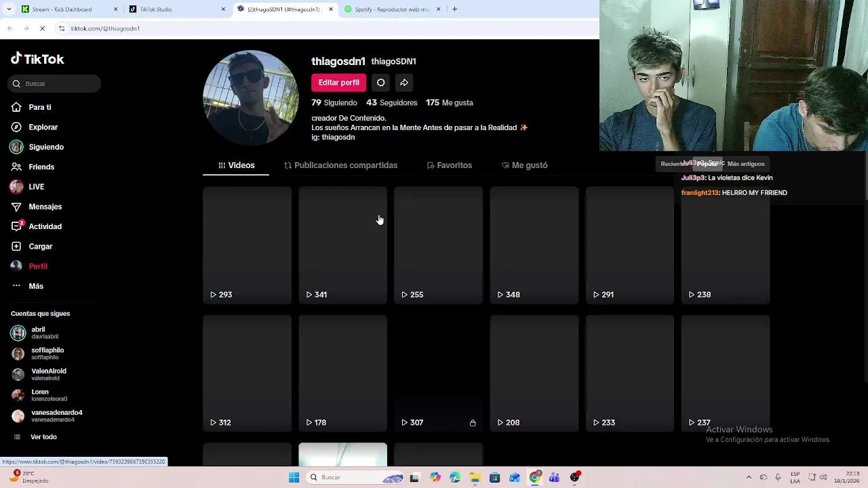Click the Editar perfil button
This screenshot has width=868, height=488.
339,83
